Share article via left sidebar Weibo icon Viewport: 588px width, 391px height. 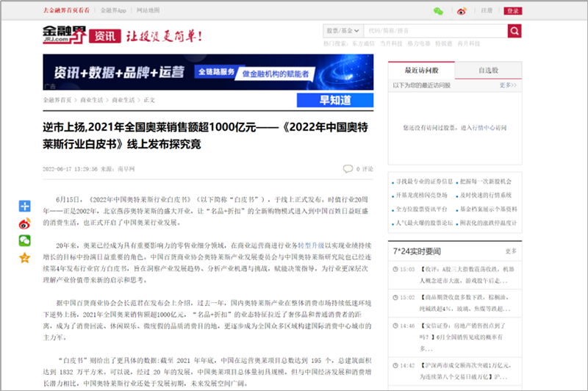pos(25,223)
